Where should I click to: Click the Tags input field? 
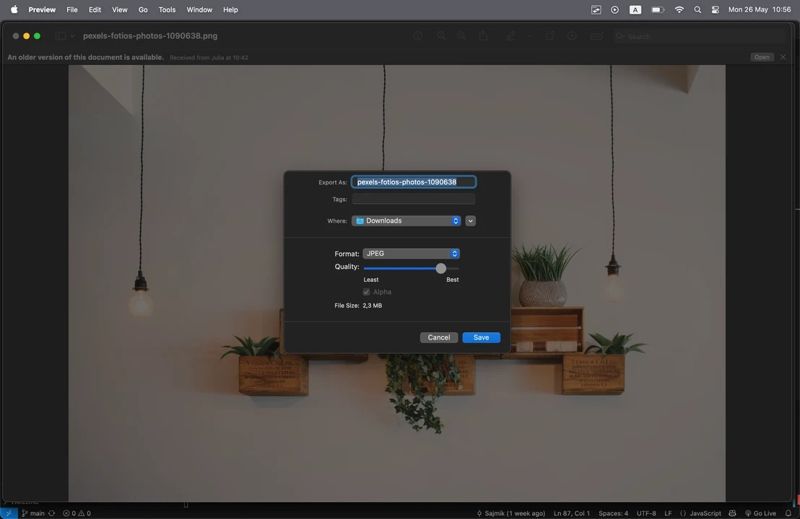tap(413, 200)
